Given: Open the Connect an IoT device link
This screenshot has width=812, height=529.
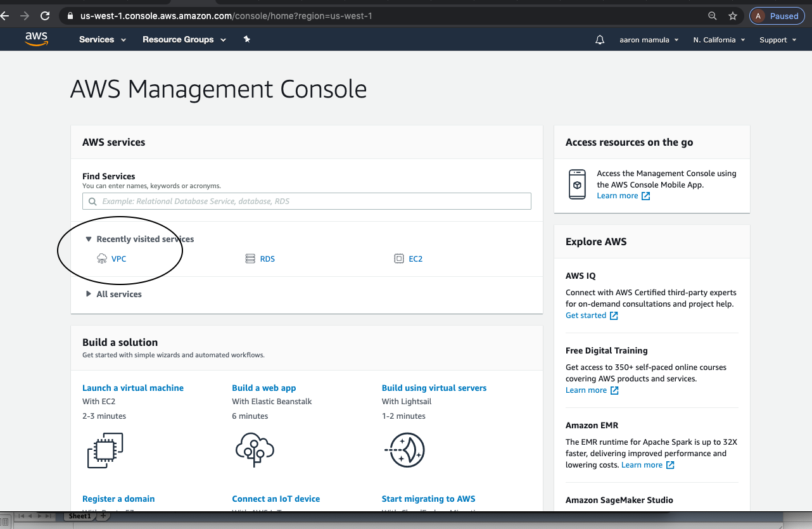Looking at the screenshot, I should pyautogui.click(x=276, y=499).
